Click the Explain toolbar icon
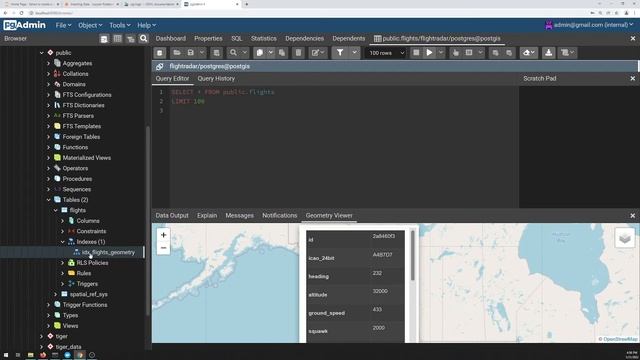 (456, 53)
